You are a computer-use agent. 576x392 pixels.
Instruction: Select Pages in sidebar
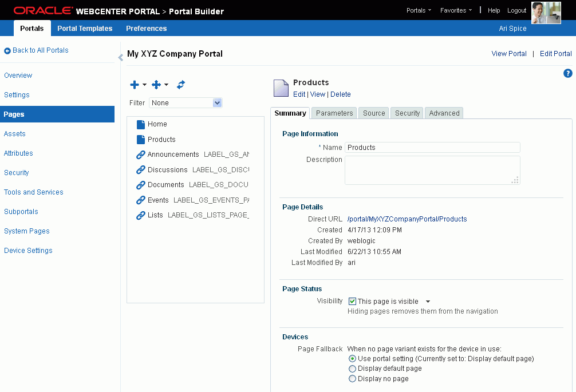click(x=57, y=114)
